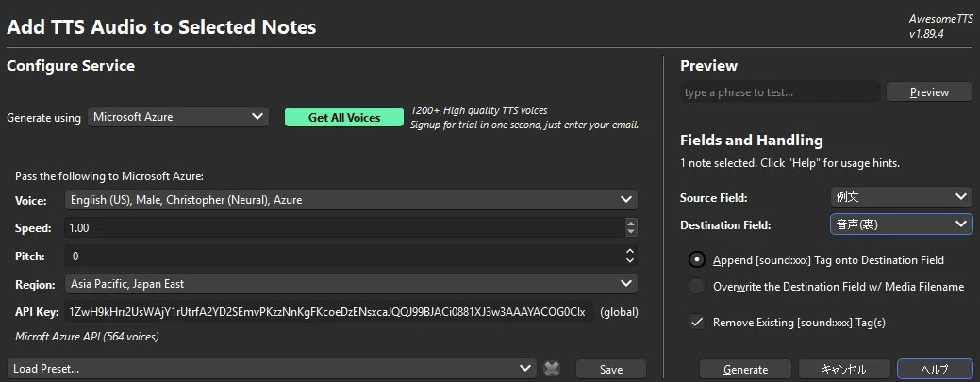Click into the API Key field
The height and width of the screenshot is (382, 980).
point(329,312)
